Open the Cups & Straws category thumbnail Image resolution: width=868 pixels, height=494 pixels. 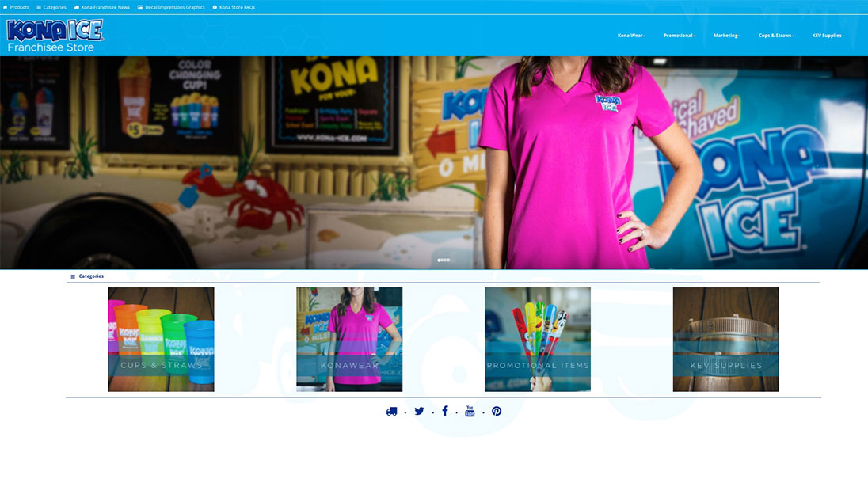pyautogui.click(x=161, y=339)
